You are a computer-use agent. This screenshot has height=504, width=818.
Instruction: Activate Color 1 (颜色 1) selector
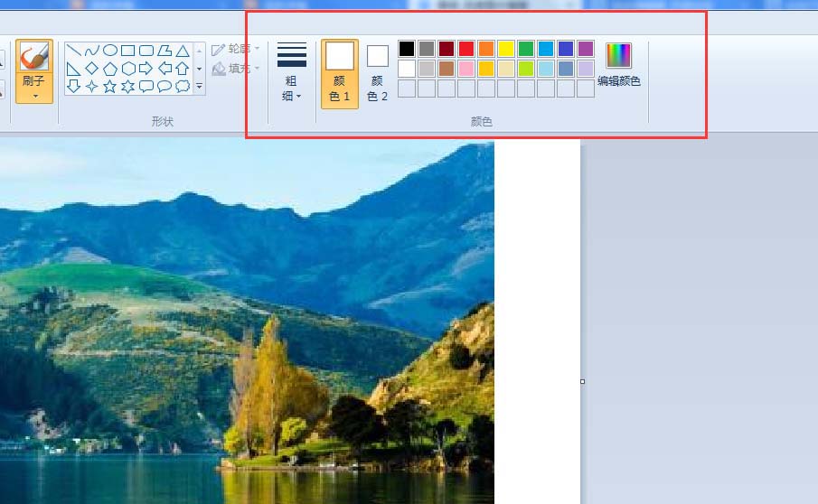coord(340,73)
